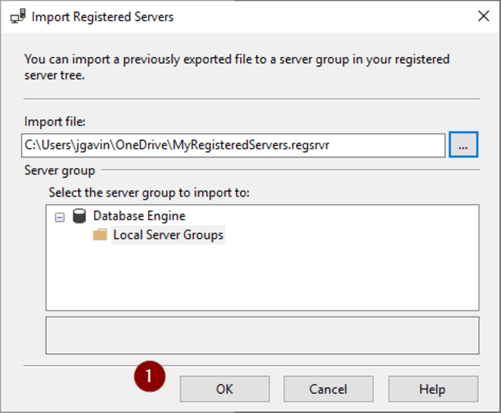Select Local Server Groups in the tree
Viewport: 501px width, 413px height.
168,235
